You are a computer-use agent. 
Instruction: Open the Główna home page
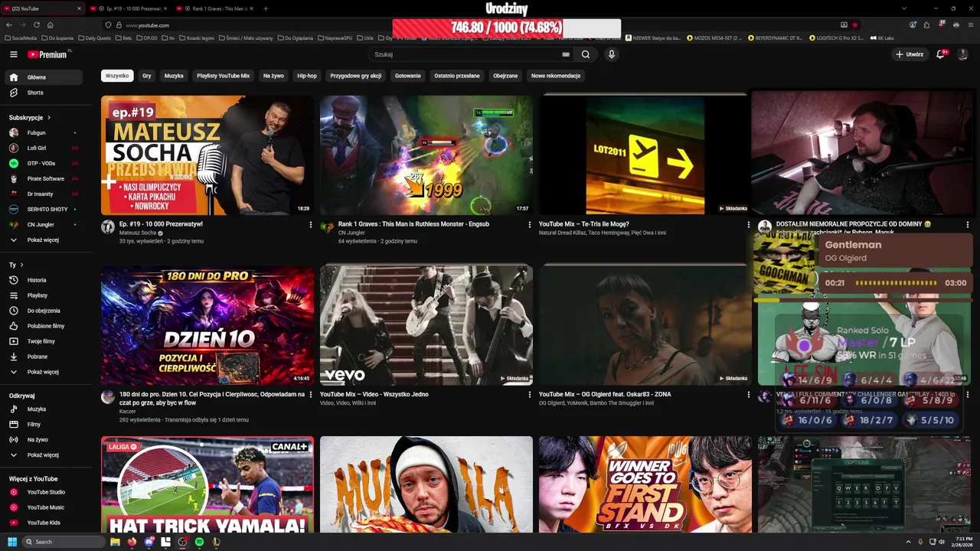click(44, 77)
